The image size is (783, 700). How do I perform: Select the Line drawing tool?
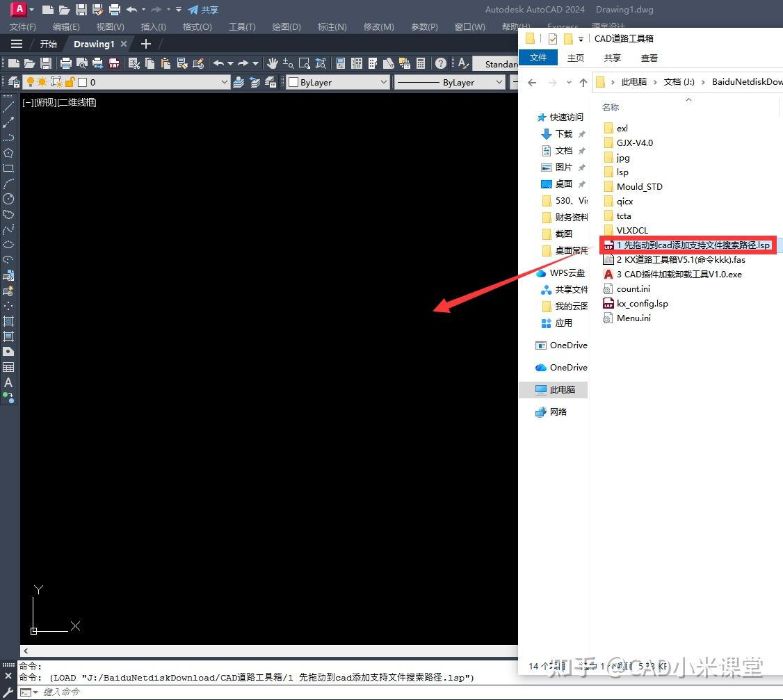coord(8,107)
